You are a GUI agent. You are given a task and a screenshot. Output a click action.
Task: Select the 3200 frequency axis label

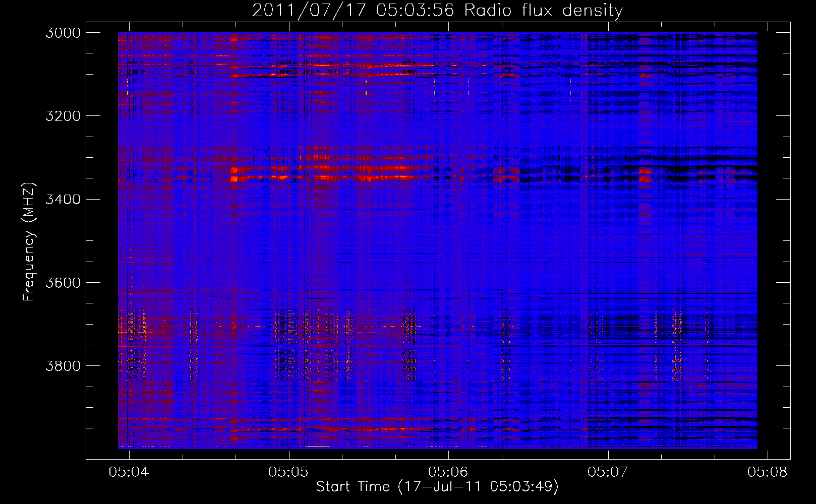pyautogui.click(x=63, y=116)
